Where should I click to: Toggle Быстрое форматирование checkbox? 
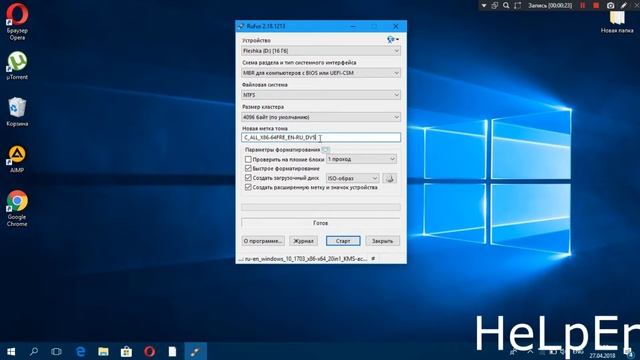point(248,169)
